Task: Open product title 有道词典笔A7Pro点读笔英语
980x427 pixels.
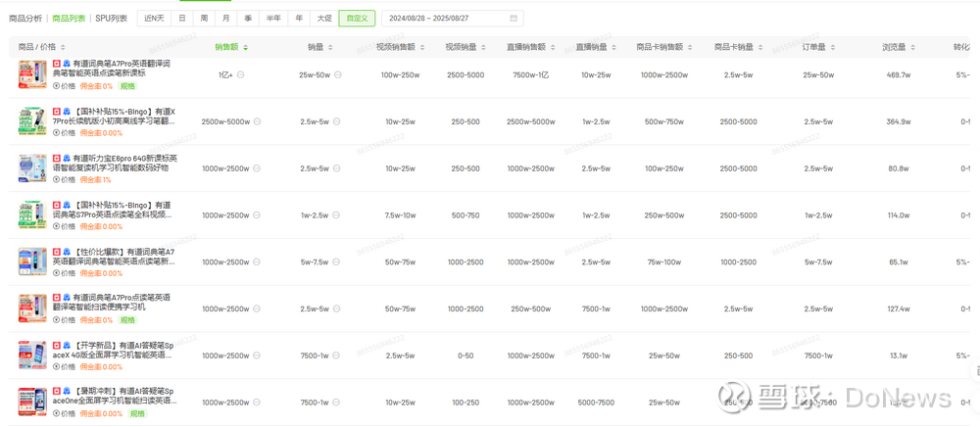Action: coord(112,303)
